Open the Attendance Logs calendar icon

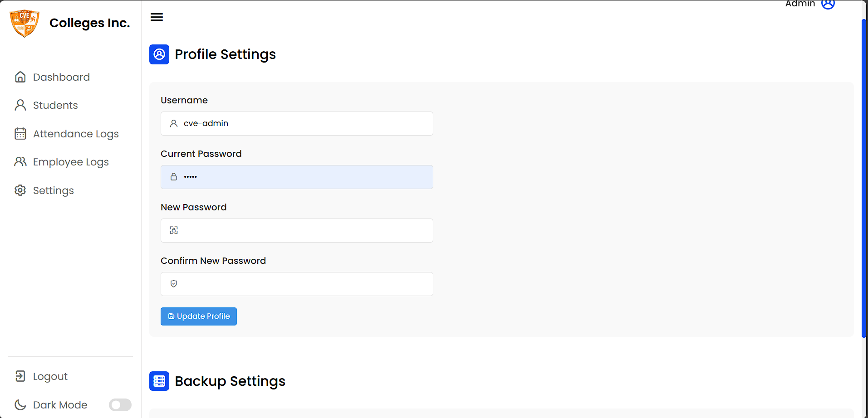20,133
